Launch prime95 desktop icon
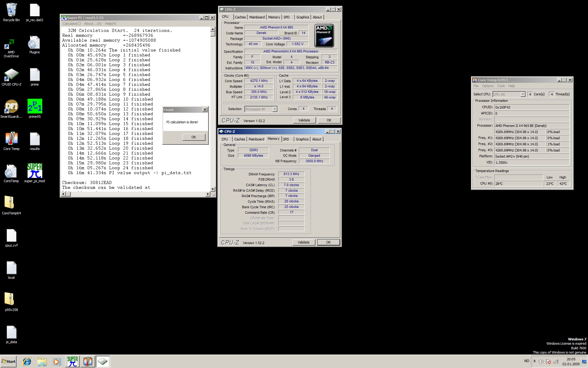 [x=35, y=109]
